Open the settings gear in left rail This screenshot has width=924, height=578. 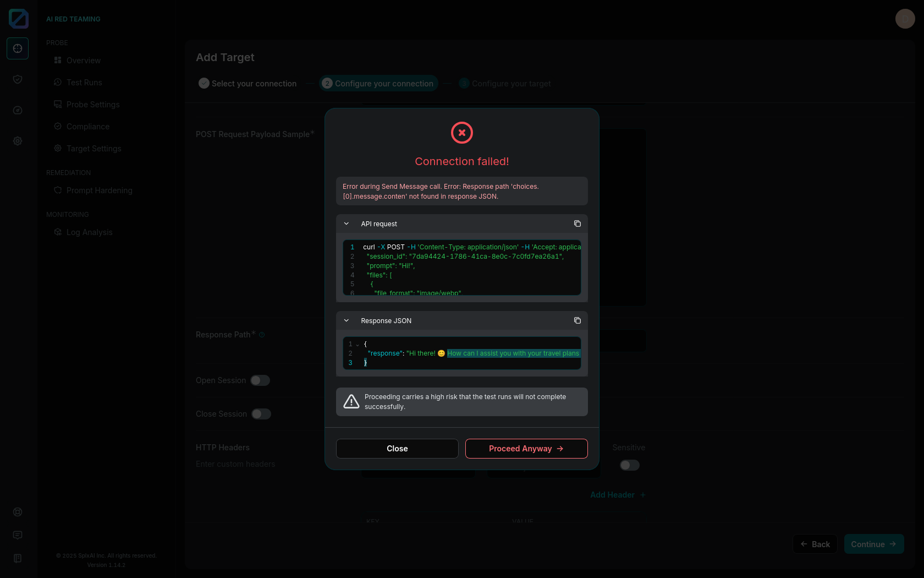pos(18,141)
